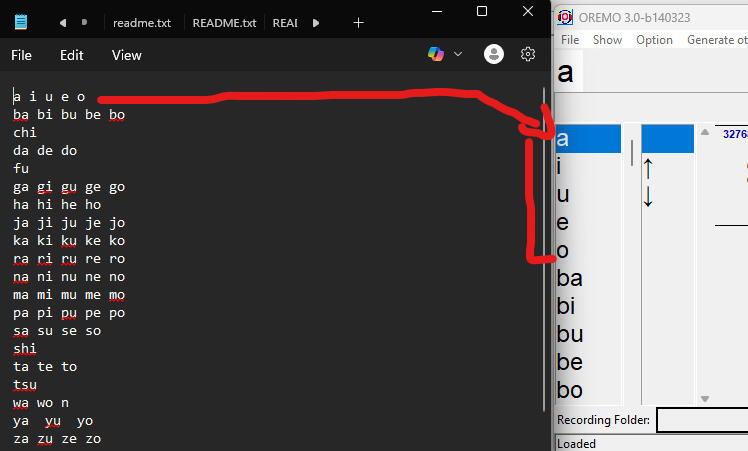Switch to the readme.txt tab
This screenshot has width=748, height=451.
coord(142,23)
